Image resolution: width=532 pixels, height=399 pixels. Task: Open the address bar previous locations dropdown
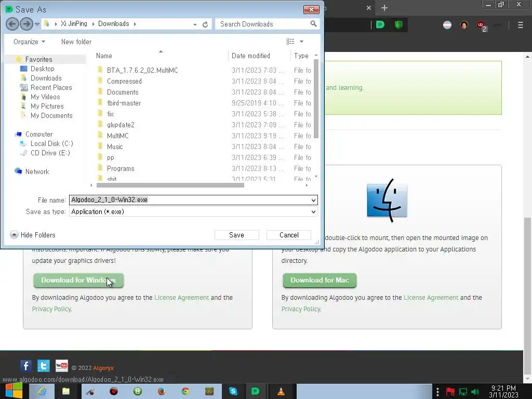point(195,24)
